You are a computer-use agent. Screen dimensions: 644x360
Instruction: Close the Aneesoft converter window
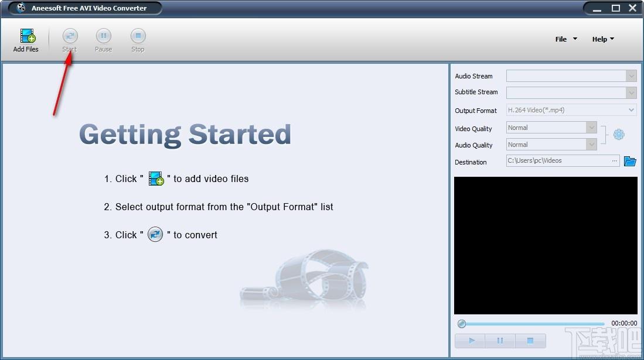(632, 8)
